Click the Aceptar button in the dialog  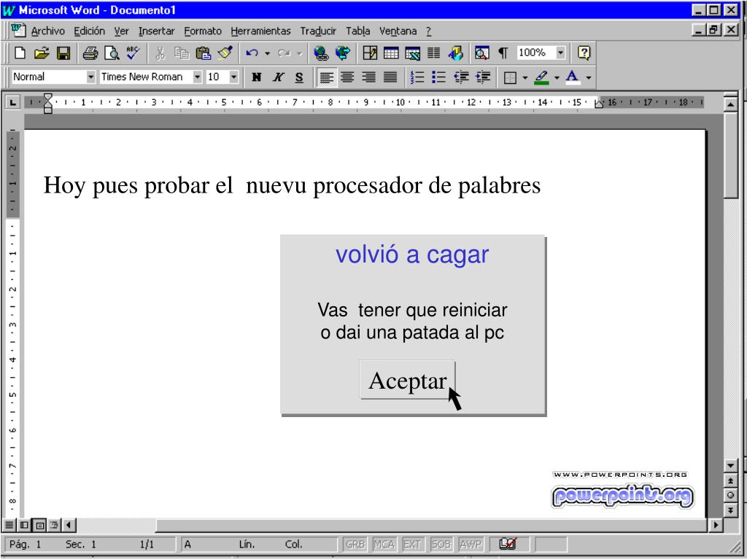(x=407, y=380)
